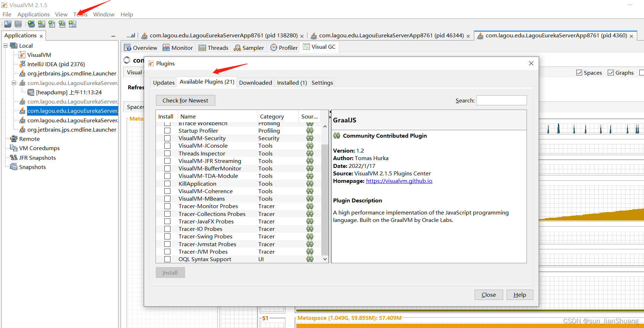
Task: Click the VM Coredumps node icon
Action: 14,148
